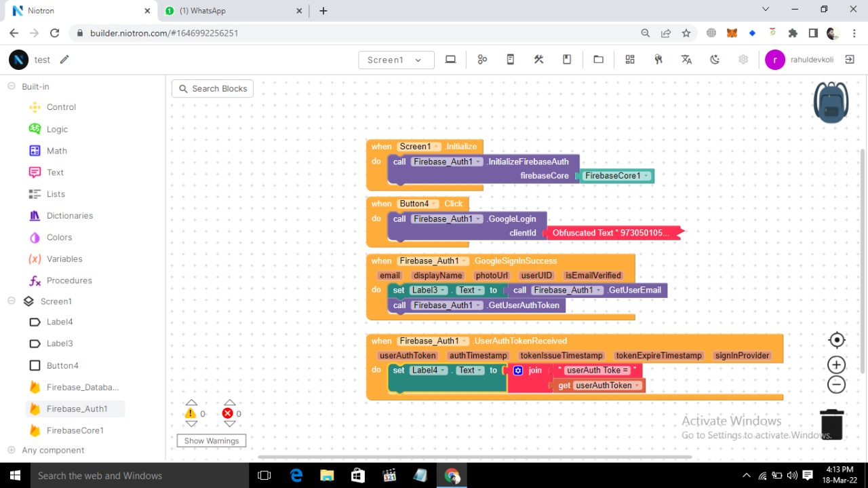Click the greyed settings gear icon
This screenshot has width=868, height=488.
point(743,60)
